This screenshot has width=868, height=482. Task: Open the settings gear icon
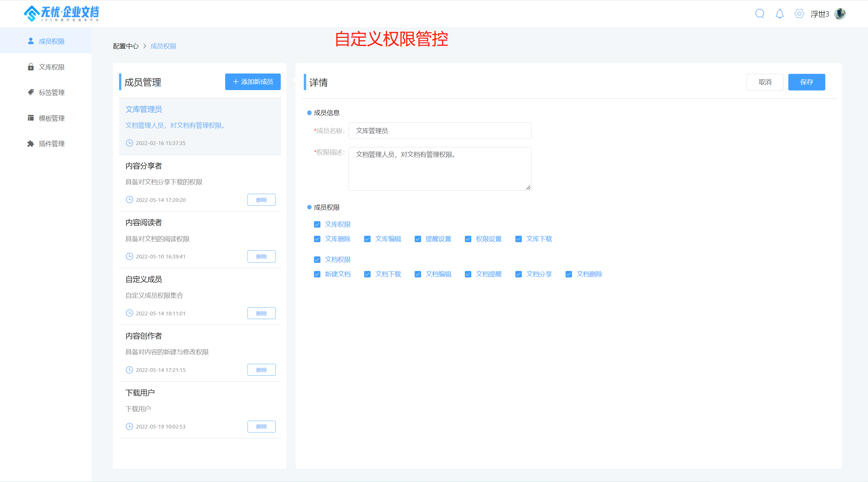coord(799,14)
